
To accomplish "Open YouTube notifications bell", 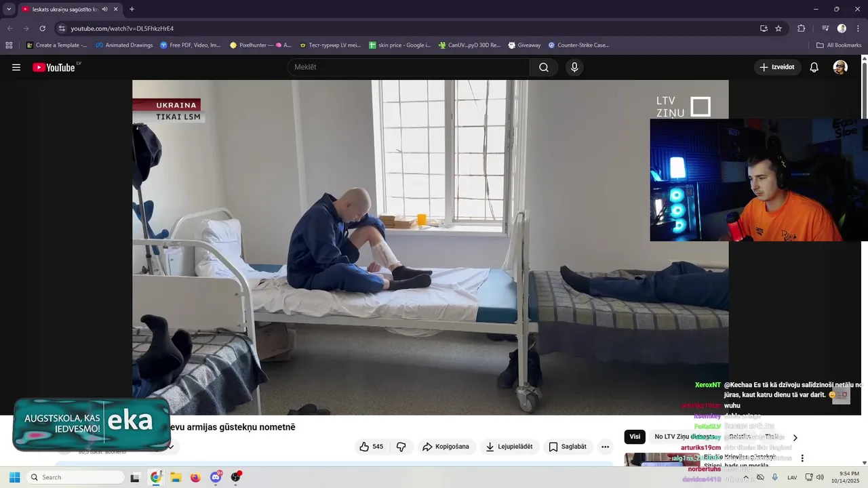I will point(814,67).
